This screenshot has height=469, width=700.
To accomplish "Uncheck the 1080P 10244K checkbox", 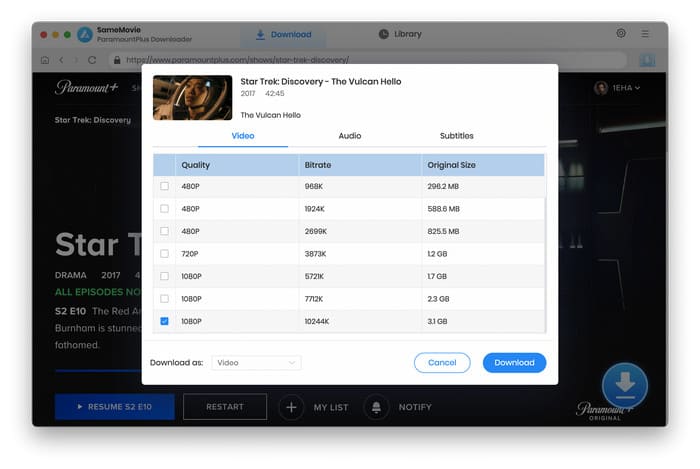I will (x=164, y=321).
